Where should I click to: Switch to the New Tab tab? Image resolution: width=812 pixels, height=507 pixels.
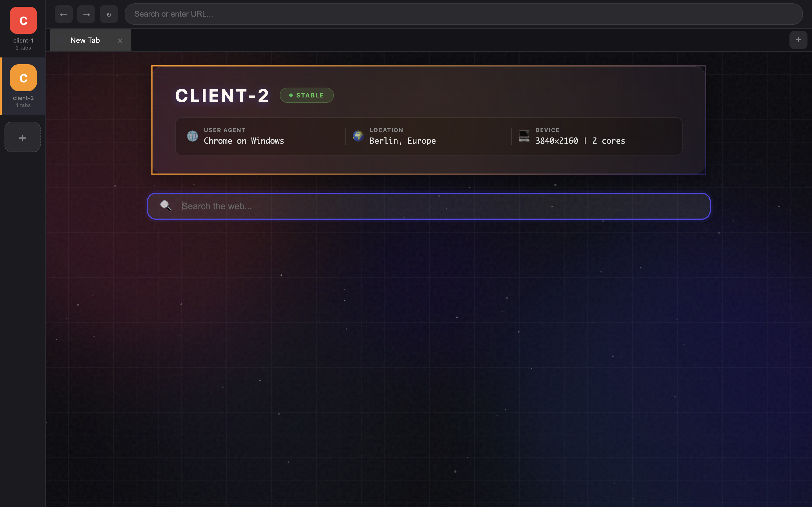(x=85, y=40)
